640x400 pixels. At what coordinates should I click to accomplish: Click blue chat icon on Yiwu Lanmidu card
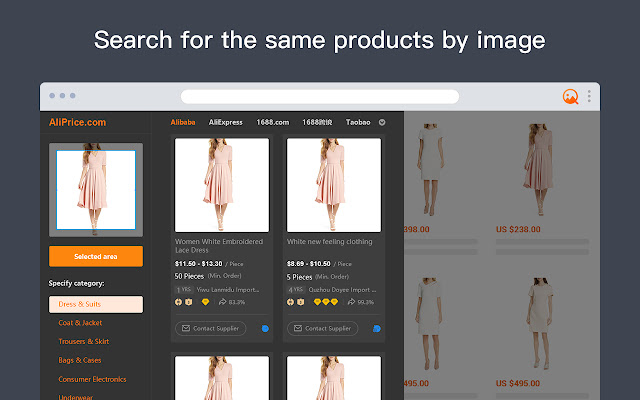click(x=265, y=329)
